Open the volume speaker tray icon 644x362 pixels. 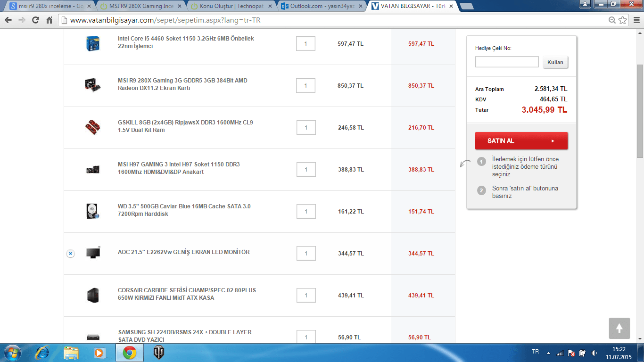click(x=594, y=353)
